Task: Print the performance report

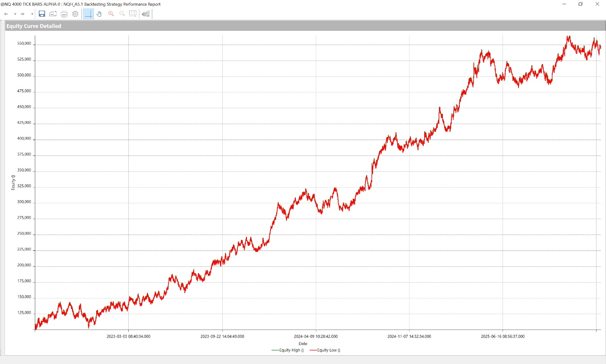Action: 64,14
